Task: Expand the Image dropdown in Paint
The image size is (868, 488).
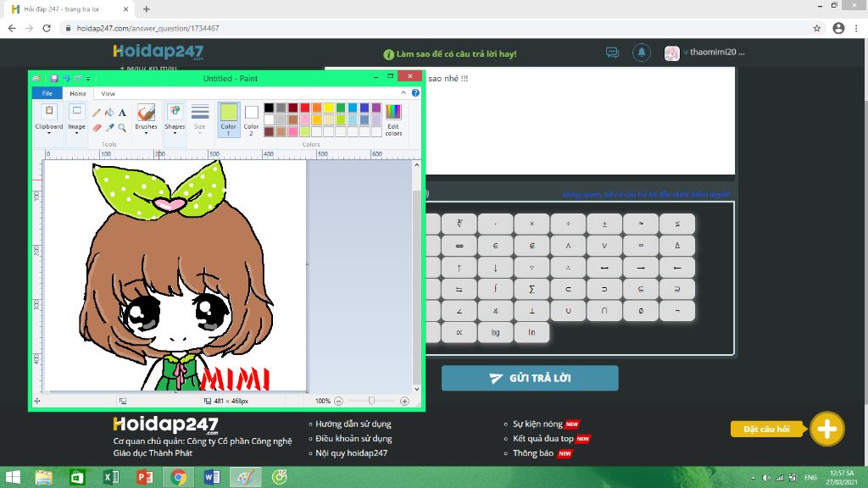Action: 76,133
